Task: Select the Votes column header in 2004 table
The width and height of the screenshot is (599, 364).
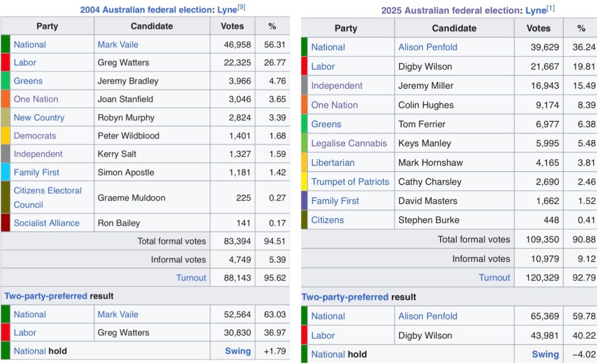Action: [x=232, y=26]
